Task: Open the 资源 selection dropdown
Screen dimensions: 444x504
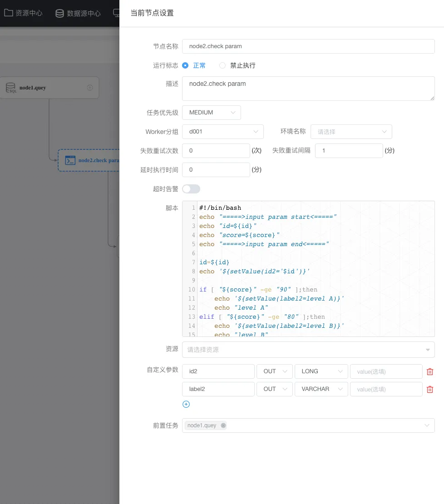Action: [x=308, y=349]
